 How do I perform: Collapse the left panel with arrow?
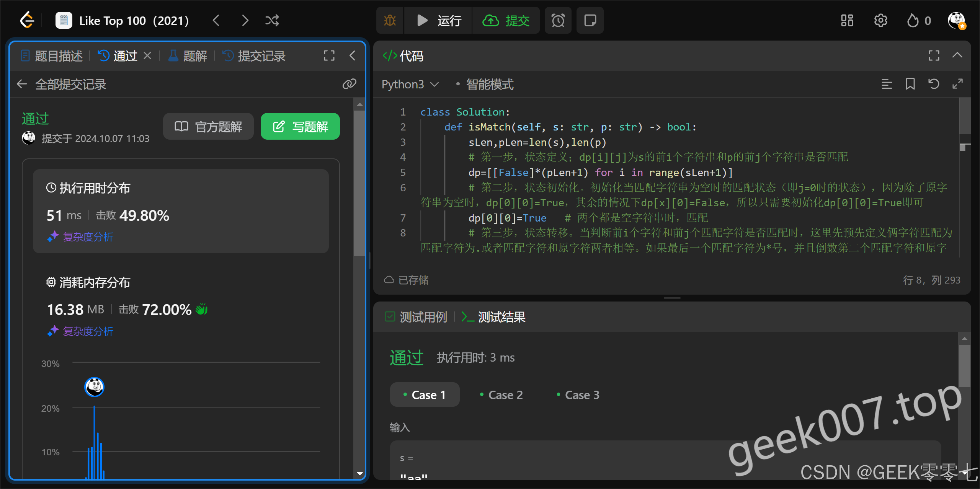(352, 55)
